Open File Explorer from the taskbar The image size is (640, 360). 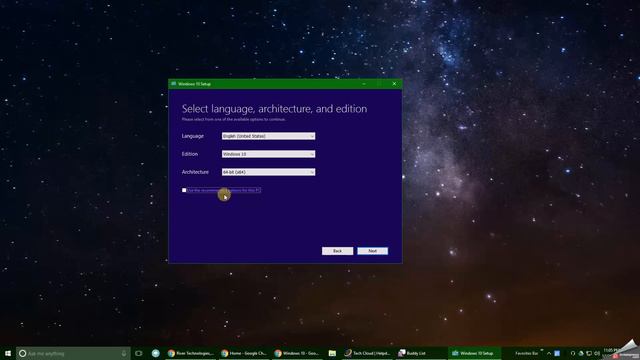[332, 353]
